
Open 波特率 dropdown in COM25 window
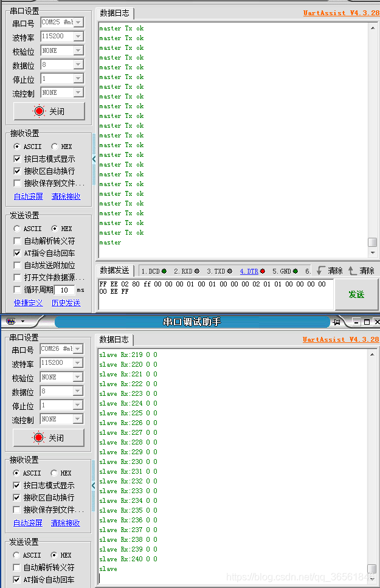point(78,36)
